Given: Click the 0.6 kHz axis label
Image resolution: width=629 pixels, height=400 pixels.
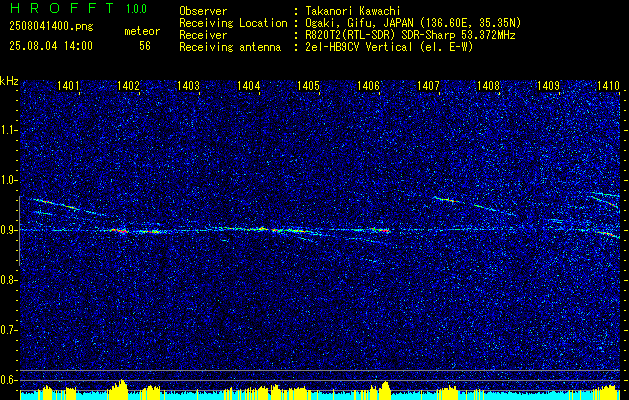Looking at the screenshot, I should 8,380.
